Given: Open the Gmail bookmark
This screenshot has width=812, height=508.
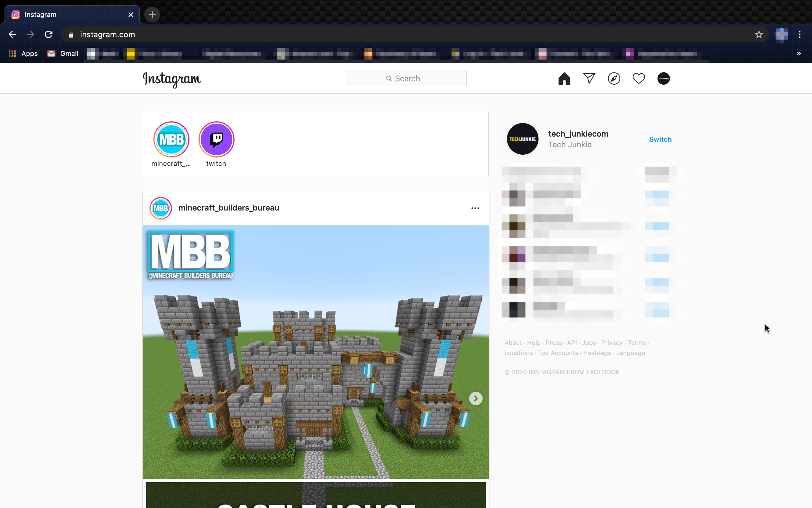Looking at the screenshot, I should coord(63,53).
